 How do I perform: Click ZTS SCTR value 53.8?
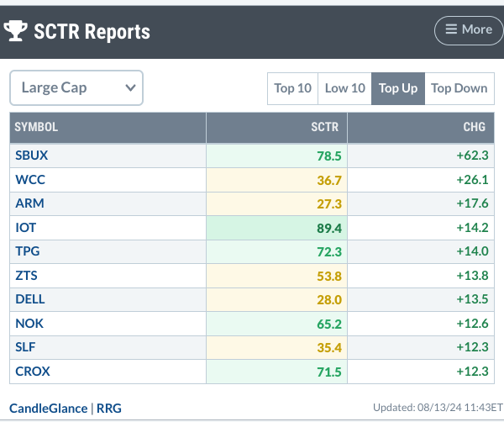coord(329,277)
